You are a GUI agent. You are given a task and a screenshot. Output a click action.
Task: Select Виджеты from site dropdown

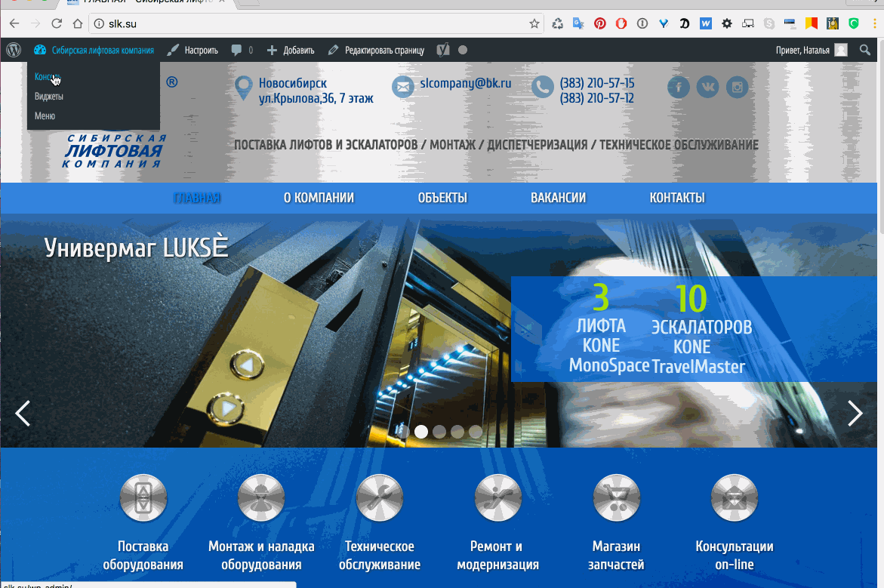(48, 97)
